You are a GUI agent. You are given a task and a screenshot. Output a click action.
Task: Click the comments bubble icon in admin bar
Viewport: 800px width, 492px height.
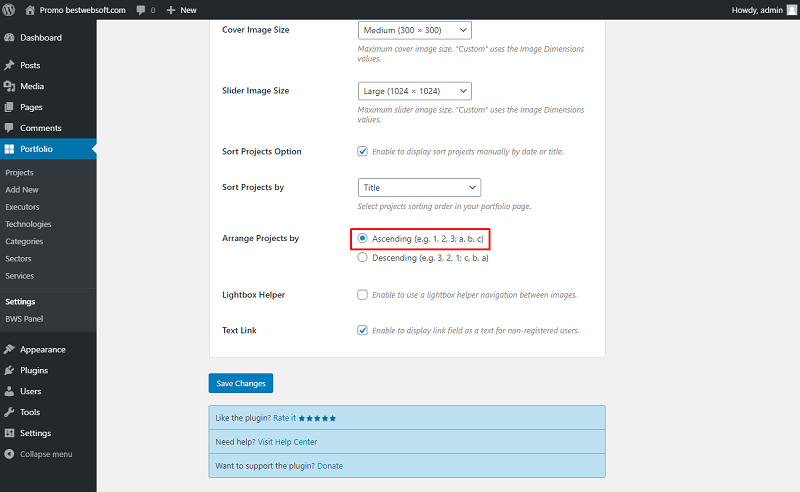(x=141, y=10)
